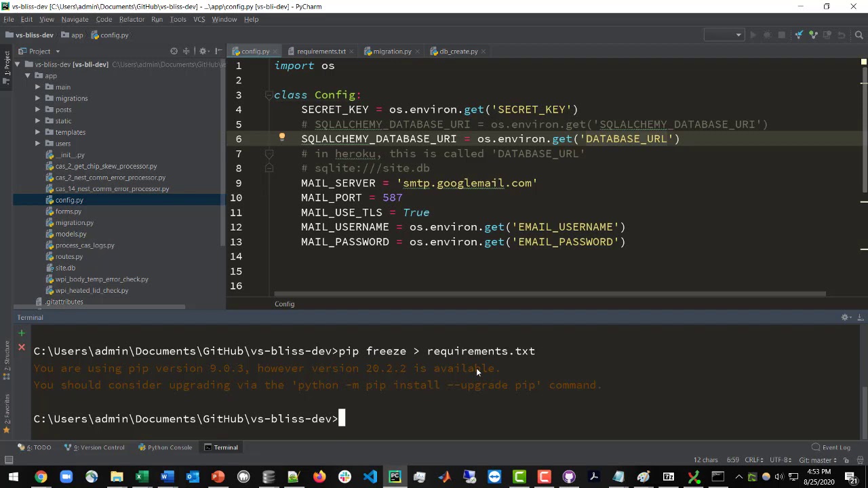Open the Event Log
This screenshot has width=868, height=488.
click(x=831, y=447)
